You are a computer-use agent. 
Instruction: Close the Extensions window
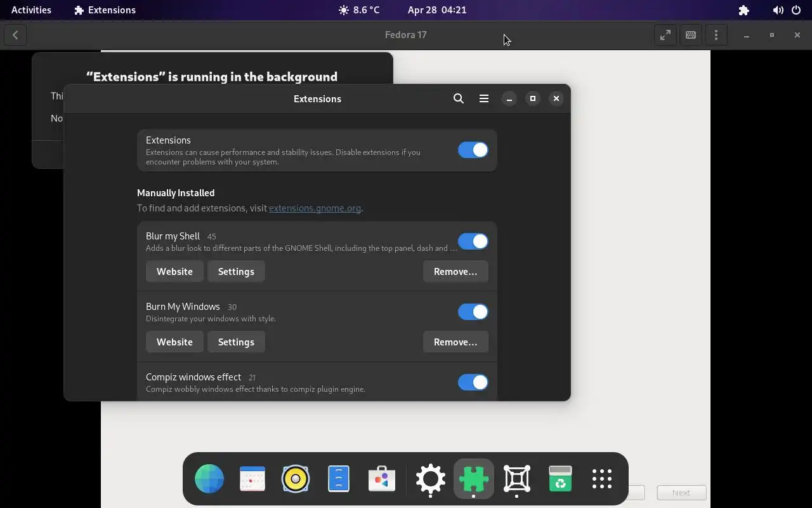pyautogui.click(x=556, y=98)
